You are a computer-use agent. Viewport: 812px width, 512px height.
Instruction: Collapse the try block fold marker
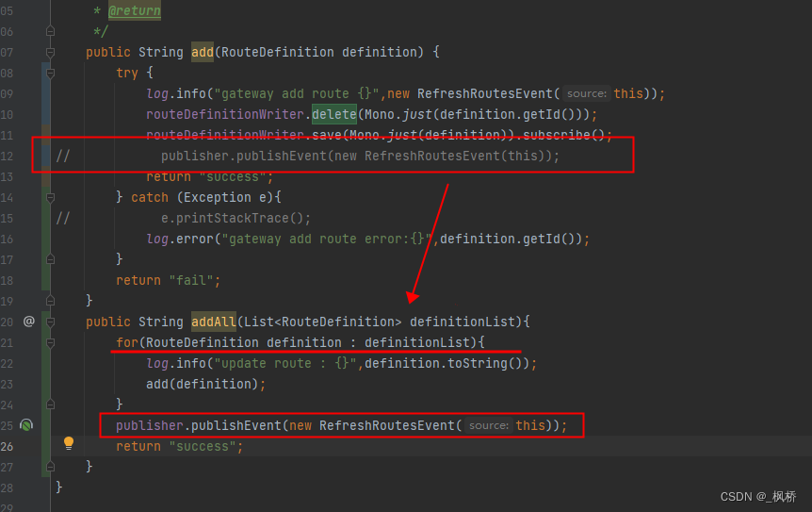pos(50,73)
